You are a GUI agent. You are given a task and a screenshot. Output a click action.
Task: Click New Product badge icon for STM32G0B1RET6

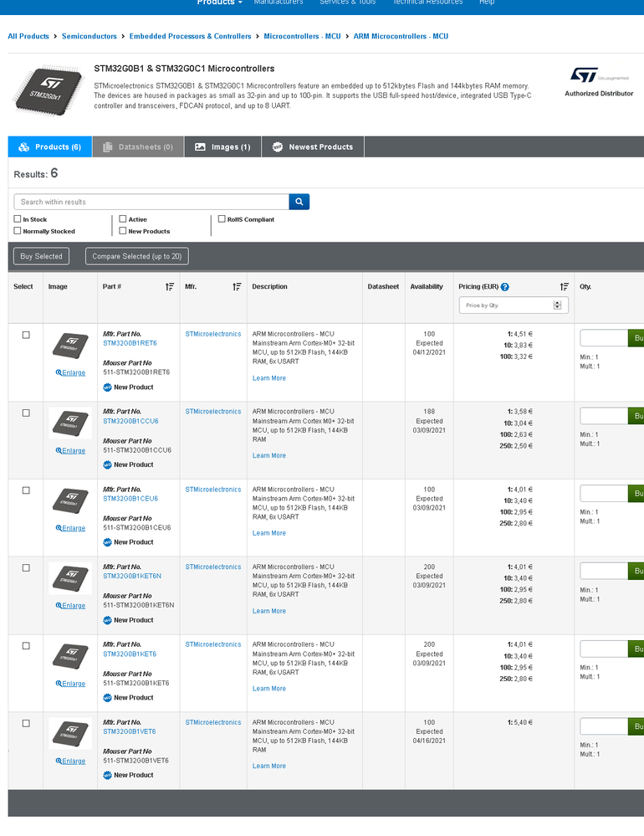[107, 387]
